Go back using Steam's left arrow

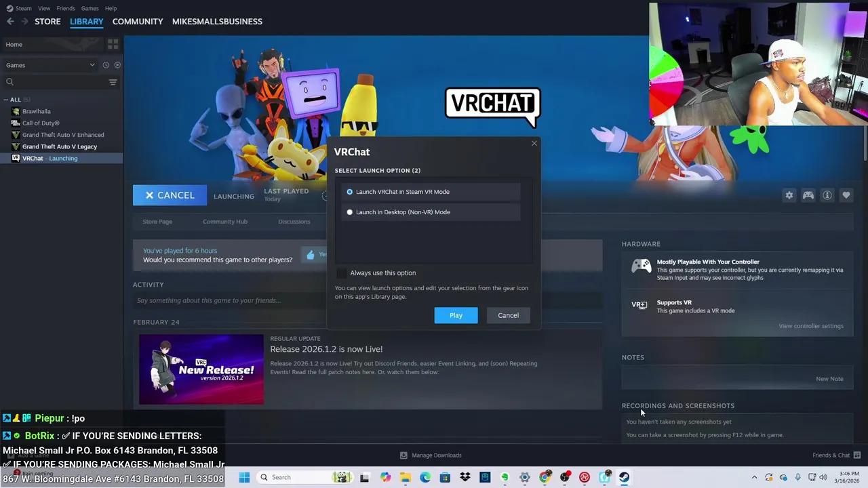(10, 22)
